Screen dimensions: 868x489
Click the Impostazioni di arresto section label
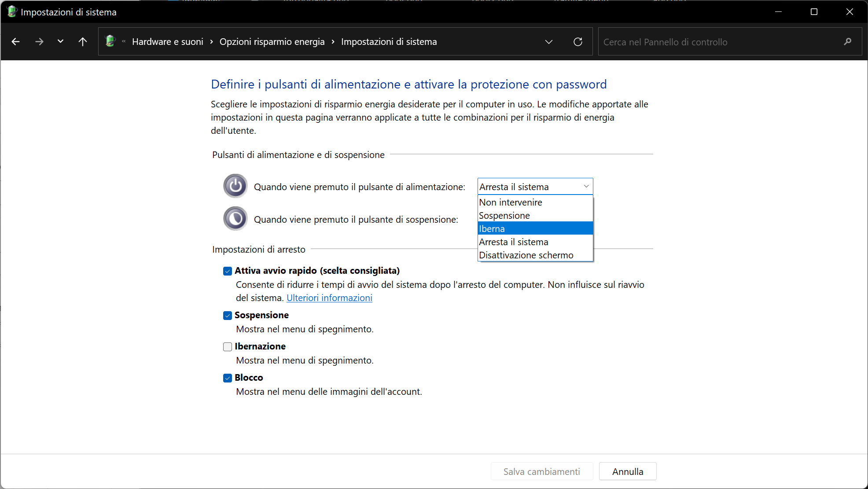259,250
